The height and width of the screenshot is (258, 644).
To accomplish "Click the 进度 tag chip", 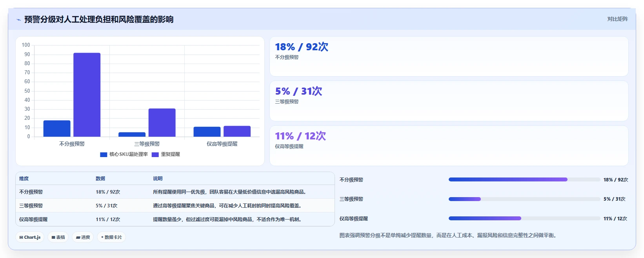I will (x=83, y=237).
